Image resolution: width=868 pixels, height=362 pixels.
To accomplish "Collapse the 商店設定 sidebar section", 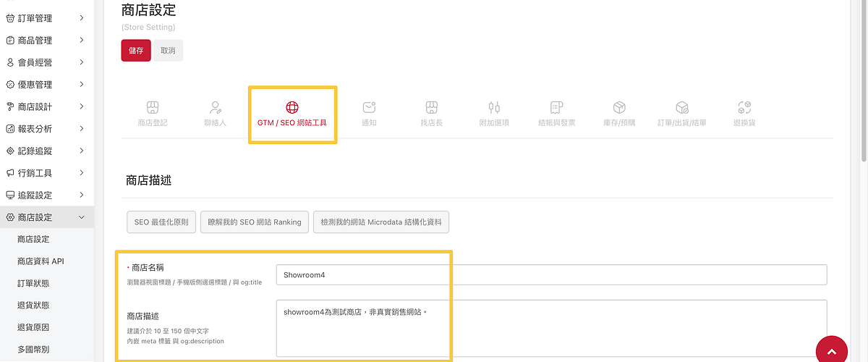I will [x=46, y=217].
